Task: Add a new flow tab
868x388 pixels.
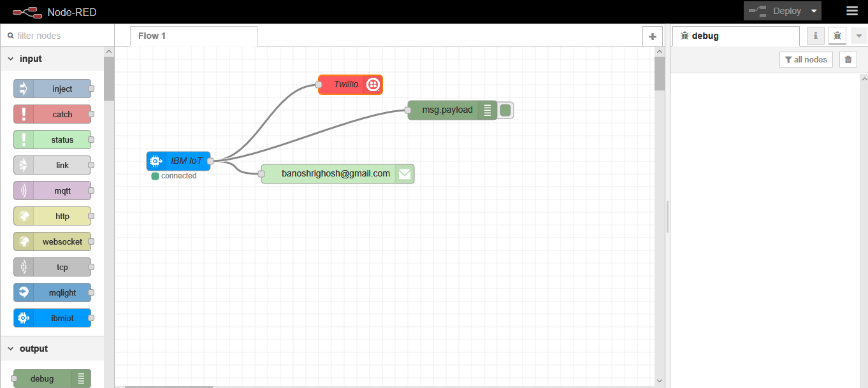Action: tap(652, 36)
